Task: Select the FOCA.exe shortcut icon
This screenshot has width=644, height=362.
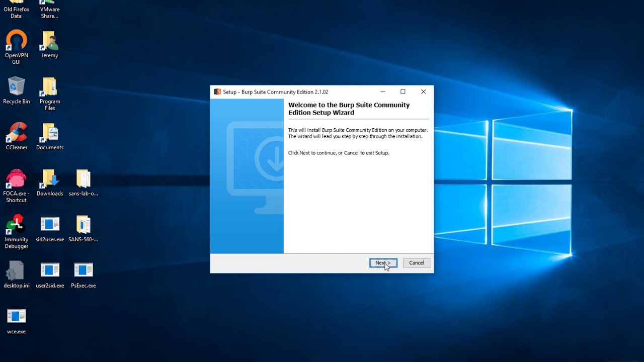Action: [x=16, y=186]
